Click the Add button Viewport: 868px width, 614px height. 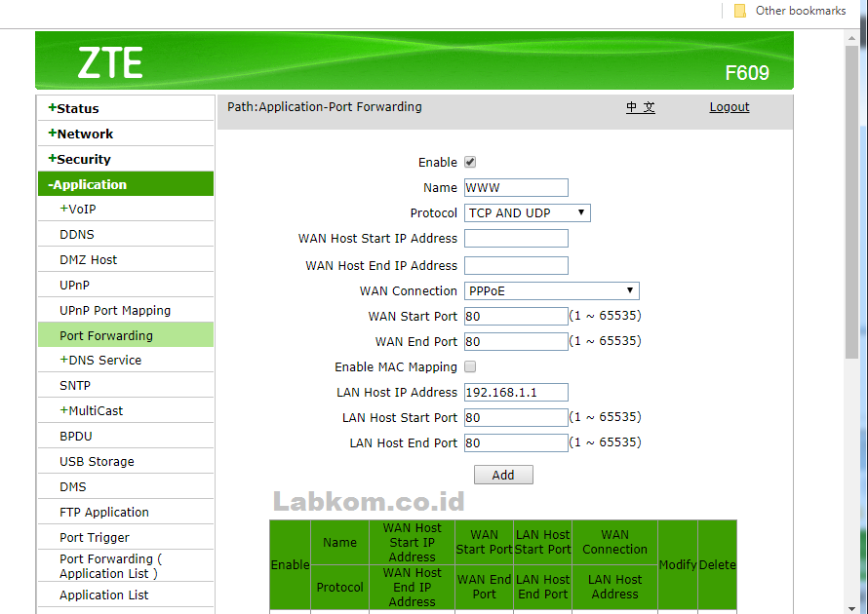[503, 476]
